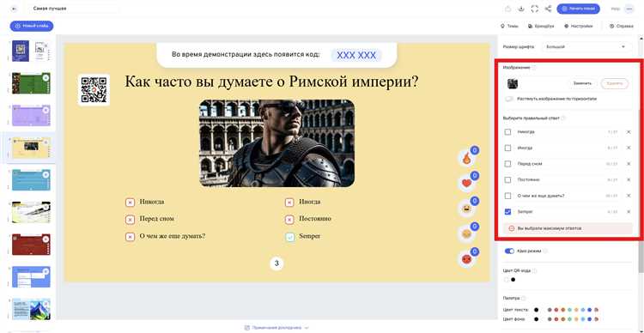This screenshot has width=644, height=333.
Task: Open the Темы tab
Action: pos(509,26)
